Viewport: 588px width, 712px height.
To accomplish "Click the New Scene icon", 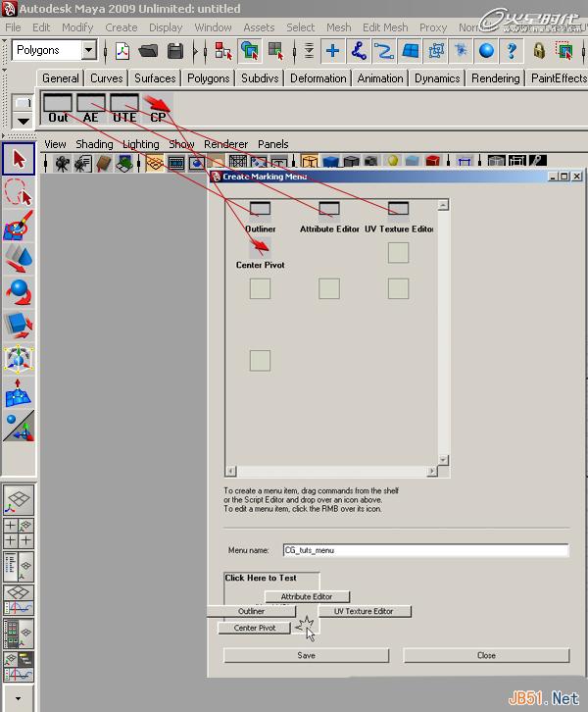I will (x=122, y=51).
